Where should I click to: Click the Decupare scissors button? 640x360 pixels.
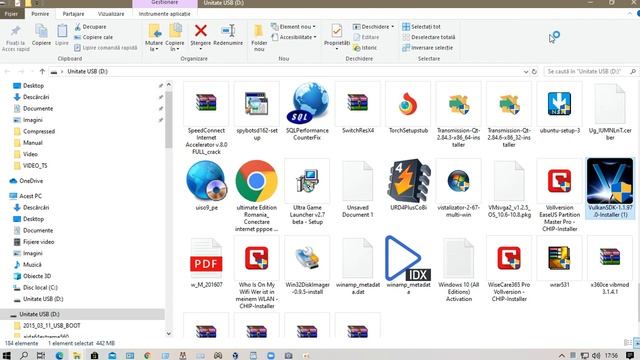click(x=90, y=27)
